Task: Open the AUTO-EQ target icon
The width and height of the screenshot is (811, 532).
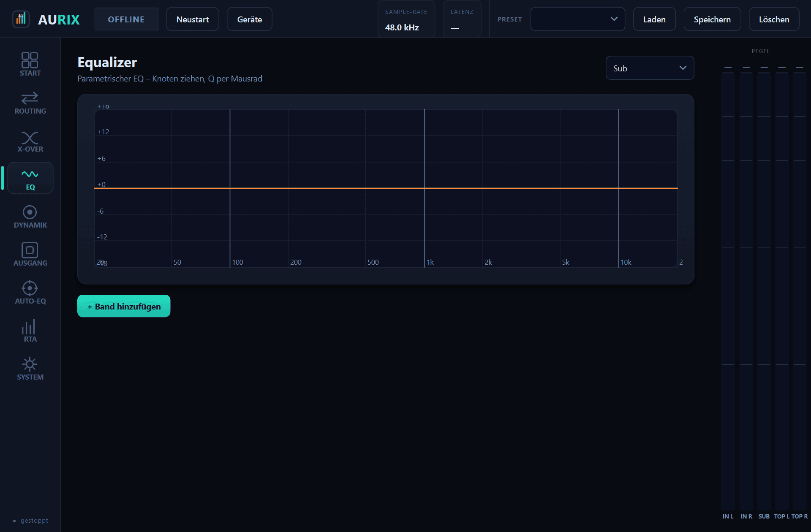Action: (x=30, y=288)
